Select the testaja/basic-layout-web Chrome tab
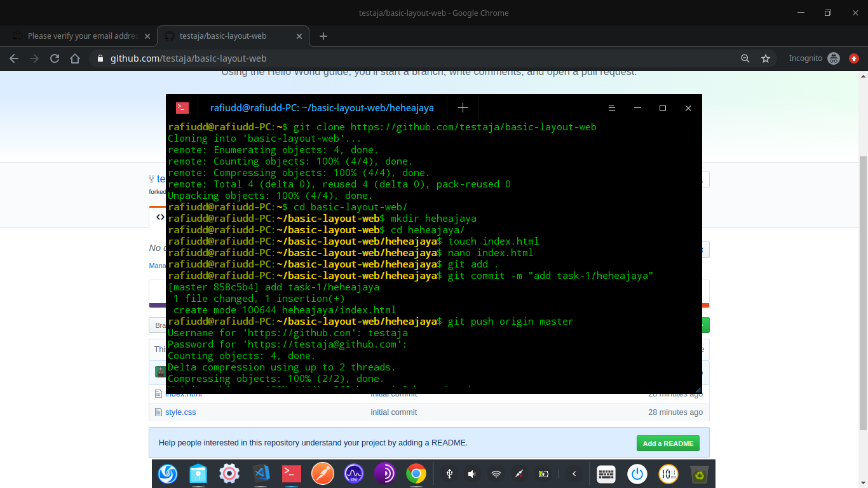868x488 pixels. pyautogui.click(x=233, y=36)
